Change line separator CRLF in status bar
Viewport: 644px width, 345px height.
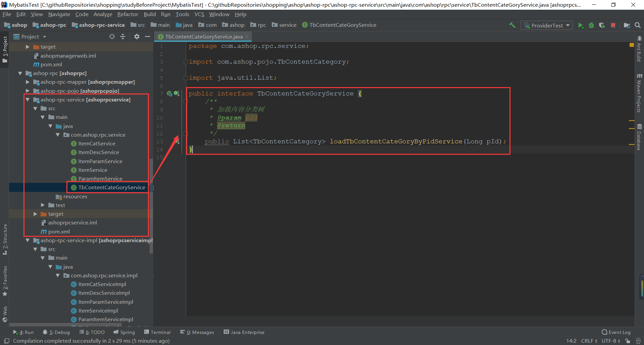[x=589, y=341]
